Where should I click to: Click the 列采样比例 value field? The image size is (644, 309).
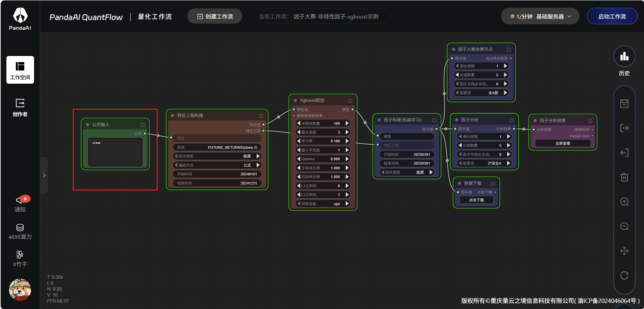pyautogui.click(x=323, y=177)
